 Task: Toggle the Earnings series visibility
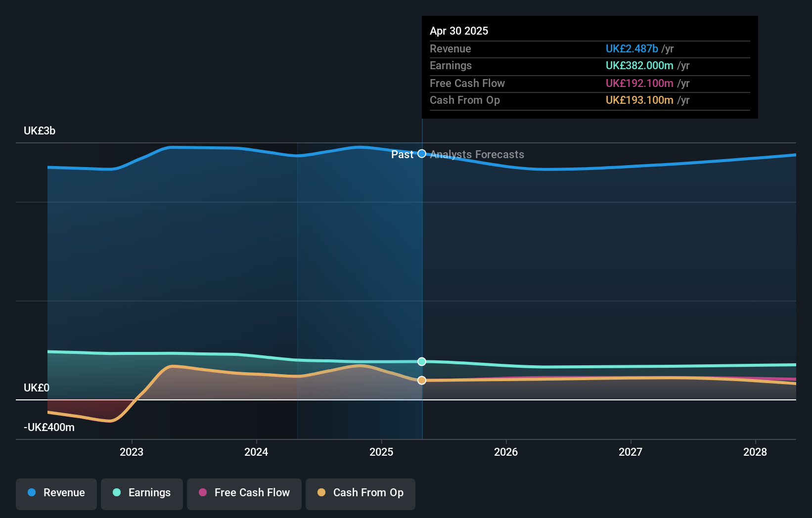tap(141, 493)
